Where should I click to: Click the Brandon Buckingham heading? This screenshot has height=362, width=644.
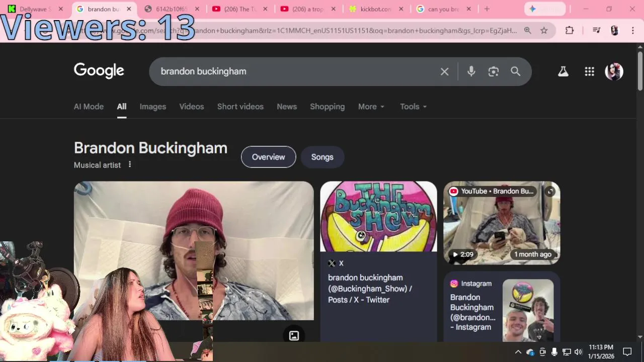[x=150, y=148]
